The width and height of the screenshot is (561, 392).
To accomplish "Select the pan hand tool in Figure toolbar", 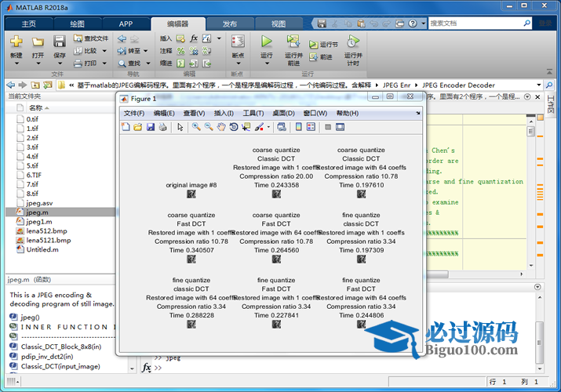I will (x=221, y=127).
